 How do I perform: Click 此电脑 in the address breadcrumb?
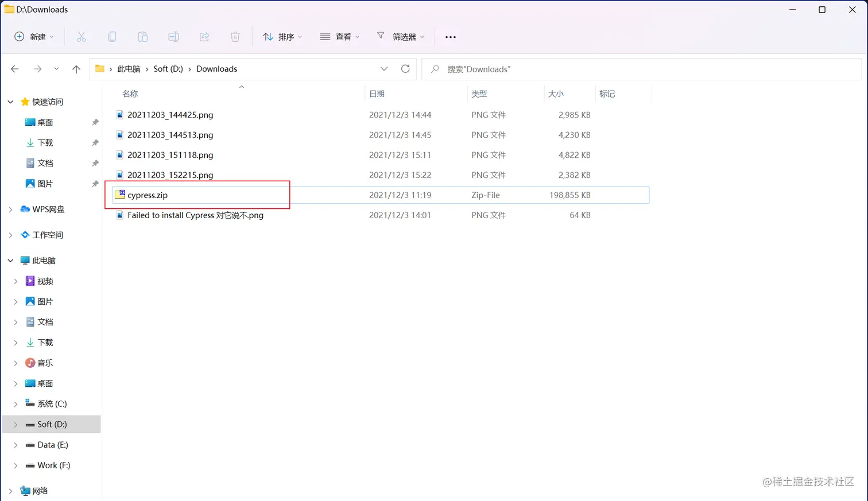pyautogui.click(x=129, y=69)
